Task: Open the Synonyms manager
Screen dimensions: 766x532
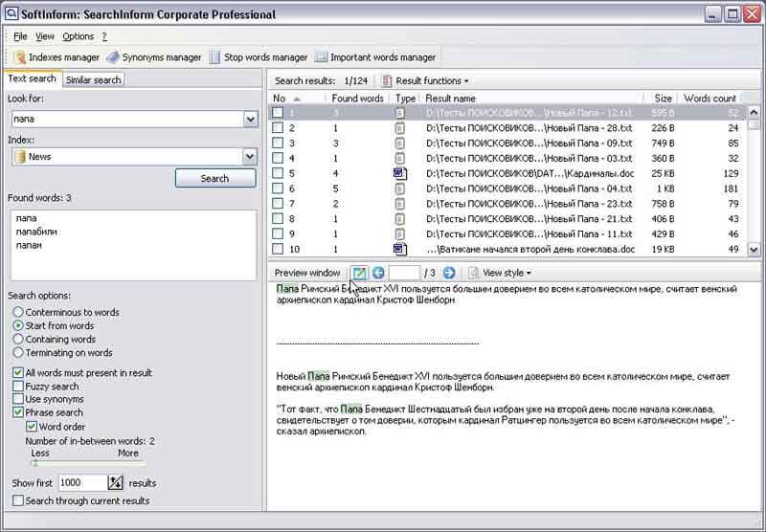Action: click(154, 57)
